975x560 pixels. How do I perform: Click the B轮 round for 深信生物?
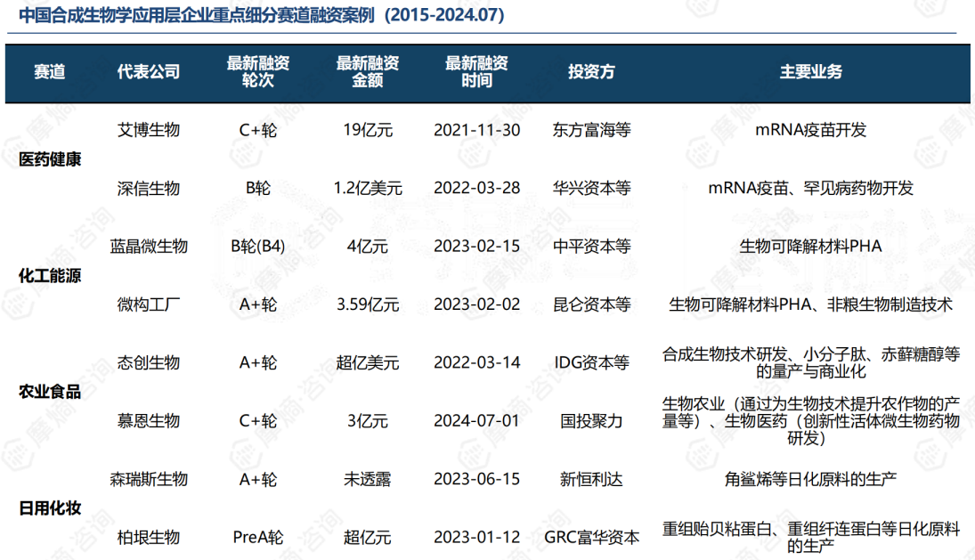258,188
